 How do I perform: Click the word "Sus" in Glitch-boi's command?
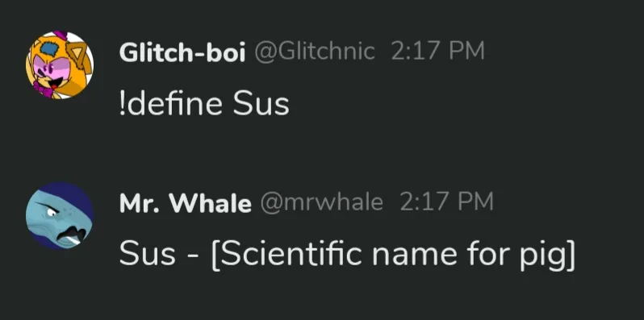[x=261, y=104]
